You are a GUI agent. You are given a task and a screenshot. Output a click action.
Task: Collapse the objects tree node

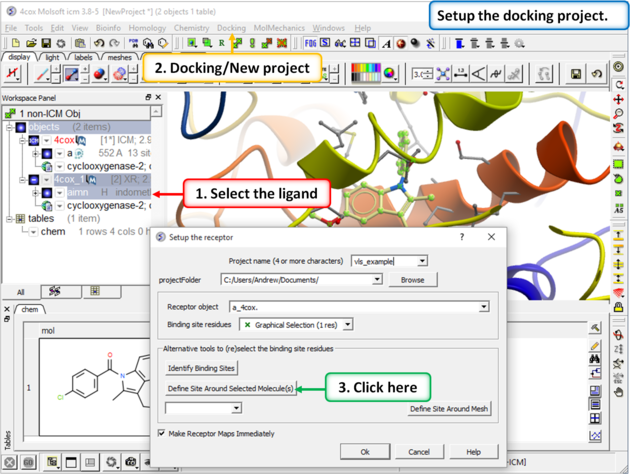tap(9, 127)
